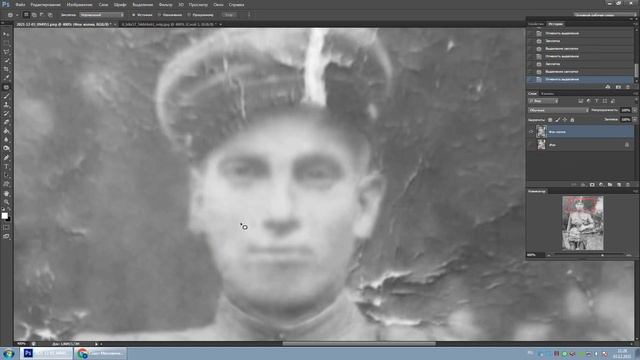Select the Источник (Source) radio button
Viewport: 640px width, 360px height.
pos(133,15)
